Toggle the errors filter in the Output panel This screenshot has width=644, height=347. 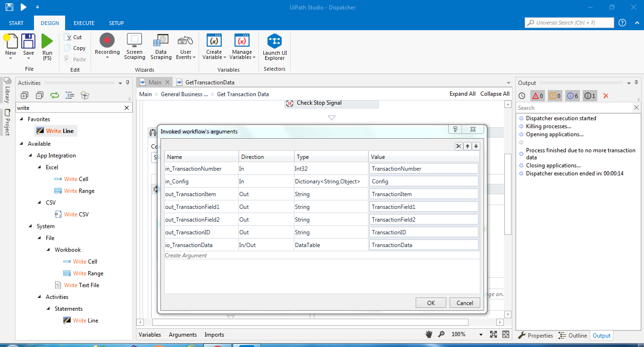[x=537, y=96]
